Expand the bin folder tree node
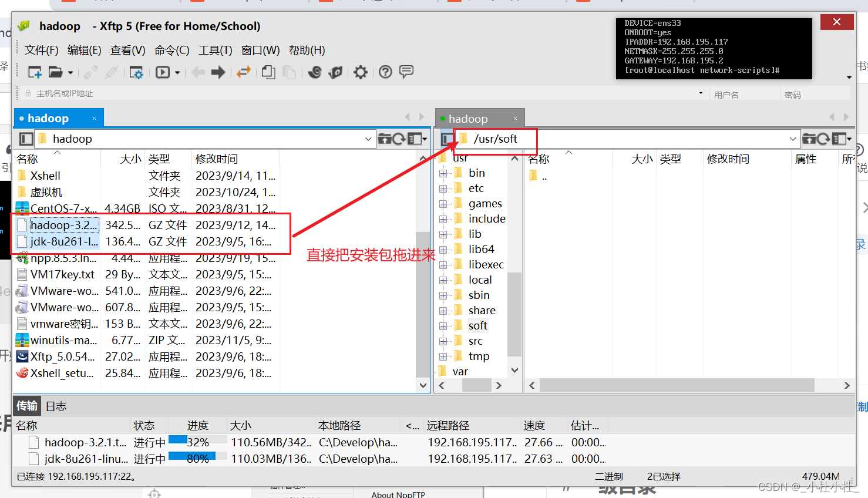This screenshot has height=498, width=868. point(443,173)
